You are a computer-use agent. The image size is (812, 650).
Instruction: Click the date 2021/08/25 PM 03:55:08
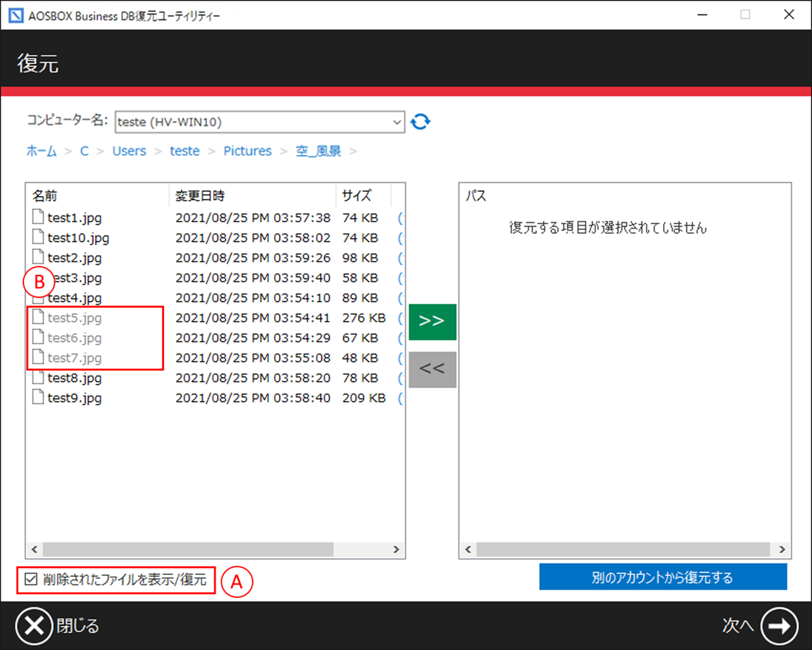253,358
